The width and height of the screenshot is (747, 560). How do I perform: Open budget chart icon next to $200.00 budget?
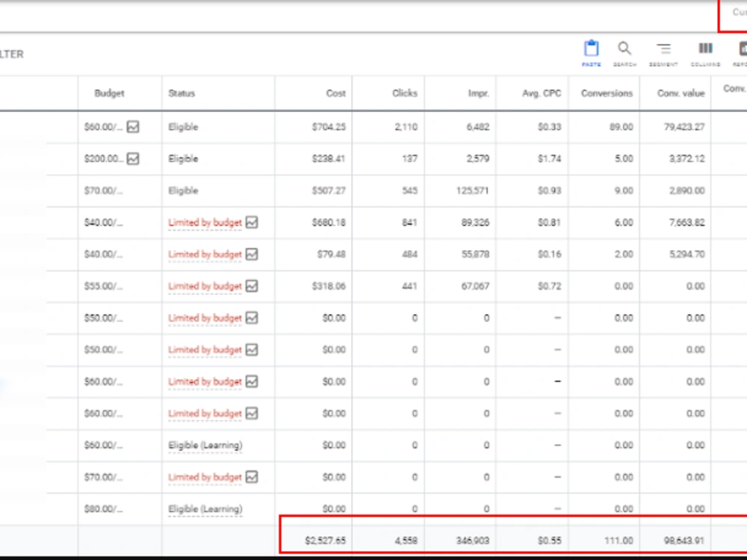pyautogui.click(x=133, y=158)
